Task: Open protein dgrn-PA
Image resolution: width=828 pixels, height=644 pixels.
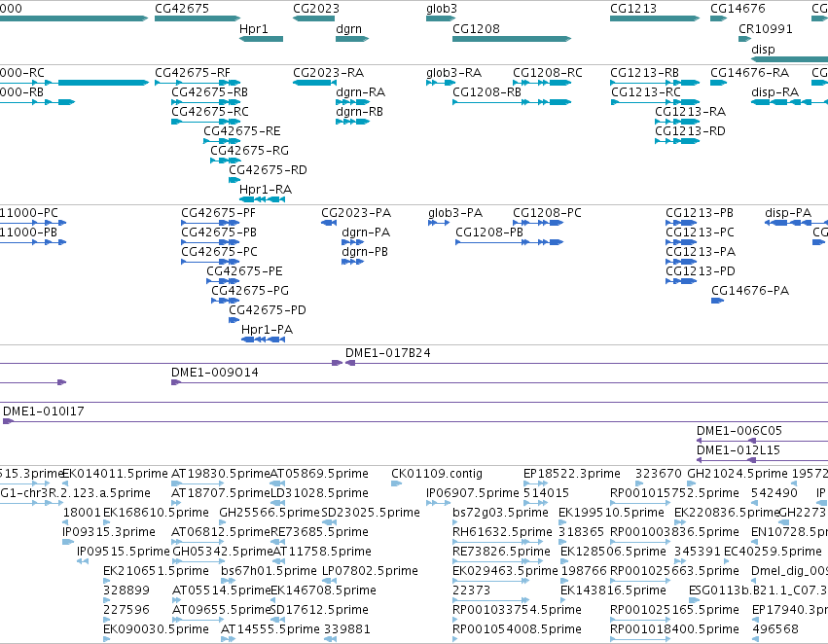Action: (x=366, y=233)
